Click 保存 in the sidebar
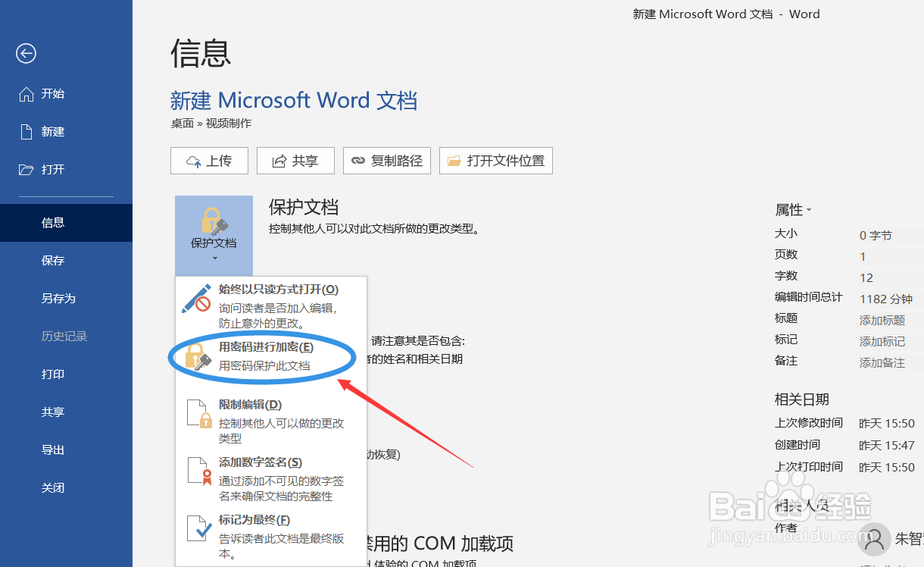 pos(66,261)
